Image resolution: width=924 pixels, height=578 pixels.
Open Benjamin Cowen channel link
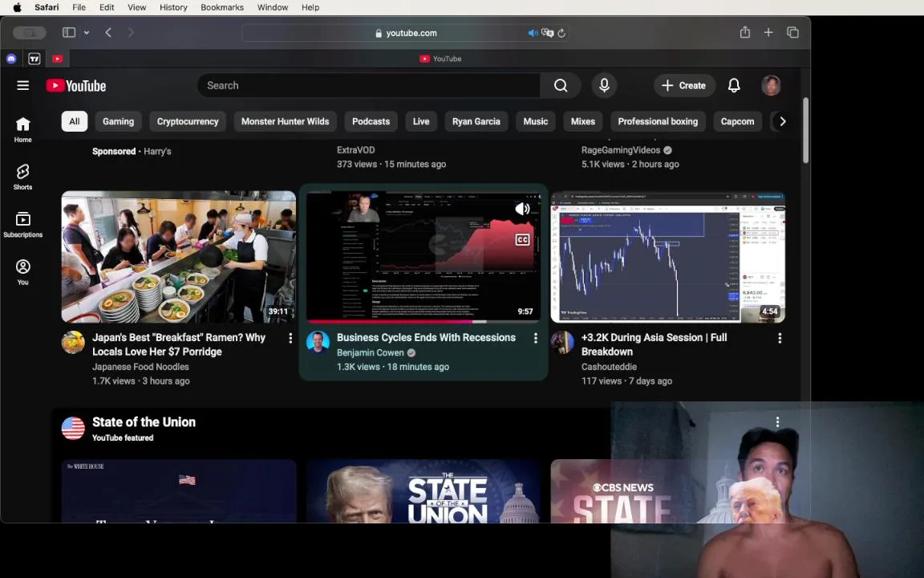(370, 352)
